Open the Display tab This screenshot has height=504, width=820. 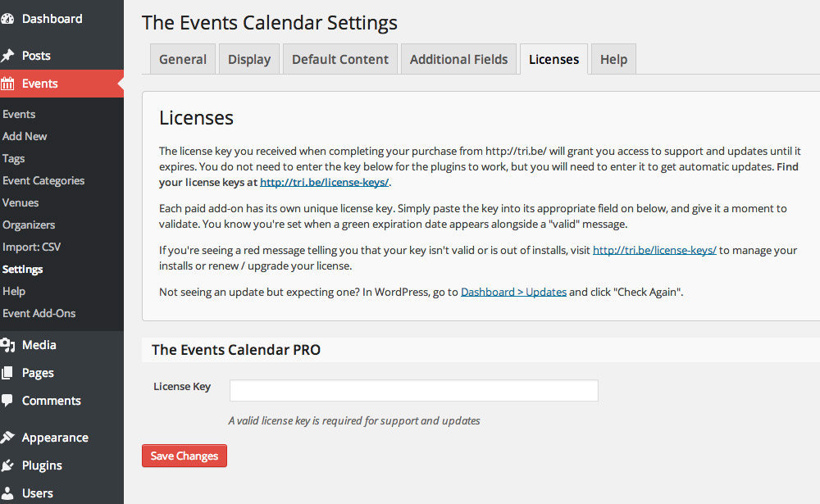point(248,58)
